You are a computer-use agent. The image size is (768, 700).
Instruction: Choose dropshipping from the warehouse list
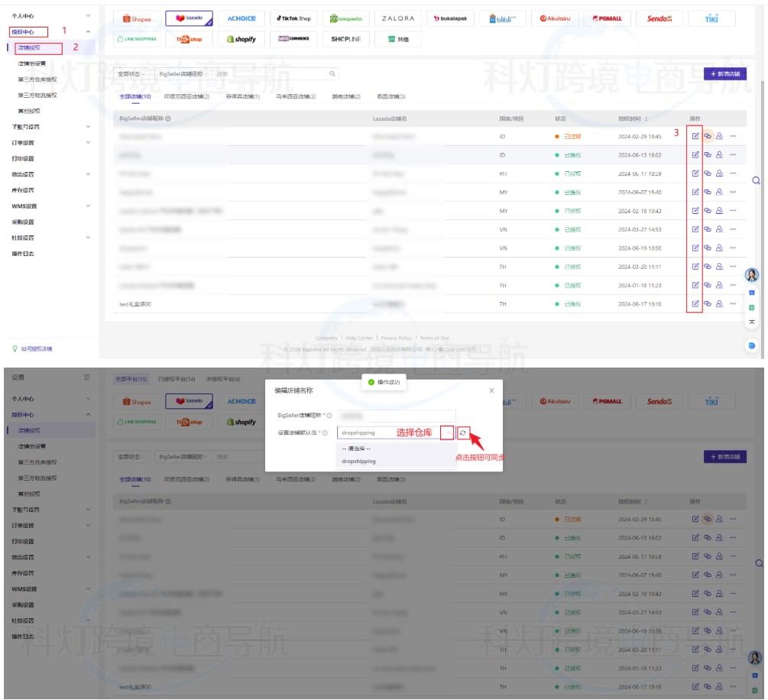coord(358,462)
